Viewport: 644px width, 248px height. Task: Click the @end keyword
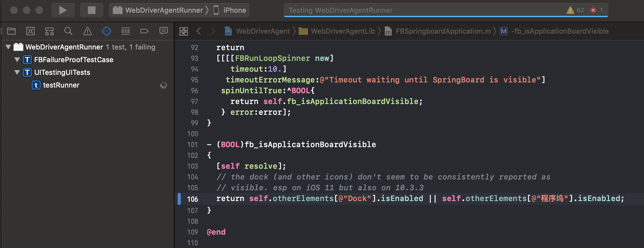click(216, 232)
